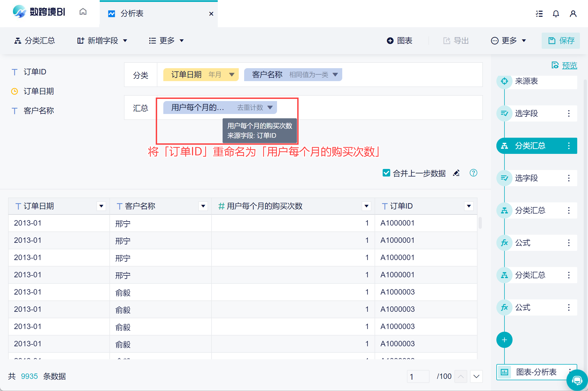Switch to the 分析表 tab
This screenshot has height=391, width=588.
(x=132, y=13)
